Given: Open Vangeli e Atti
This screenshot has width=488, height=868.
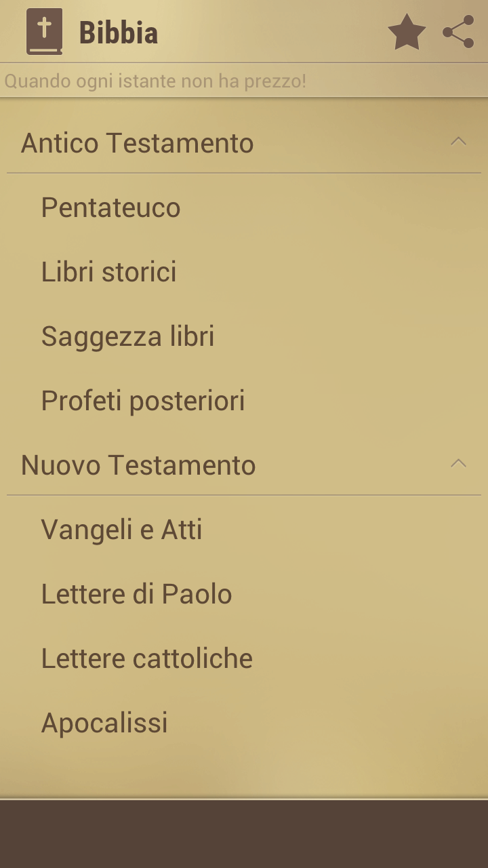Looking at the screenshot, I should tap(244, 530).
